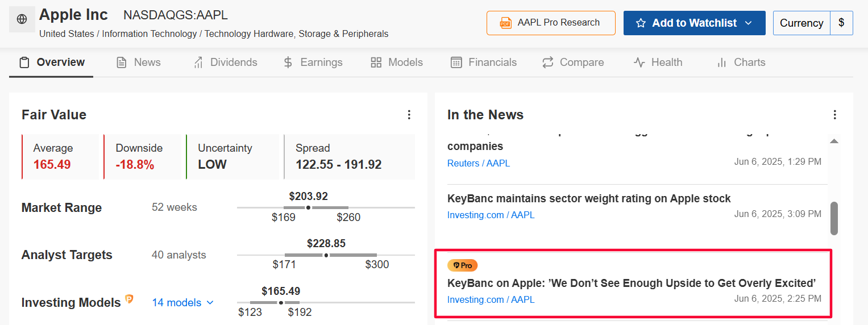Click the table icon on Financials tab
This screenshot has width=868, height=325.
(456, 63)
